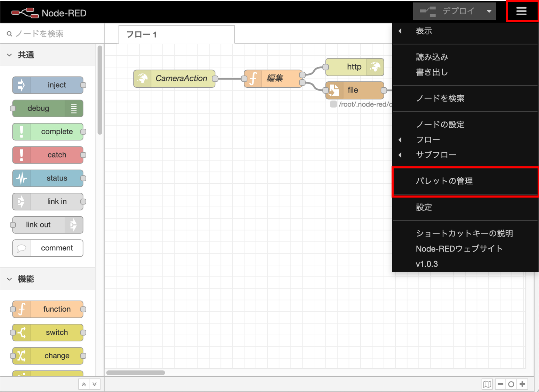Image resolution: width=539 pixels, height=392 pixels.
Task: Select the function node in the palette
Action: (48, 309)
